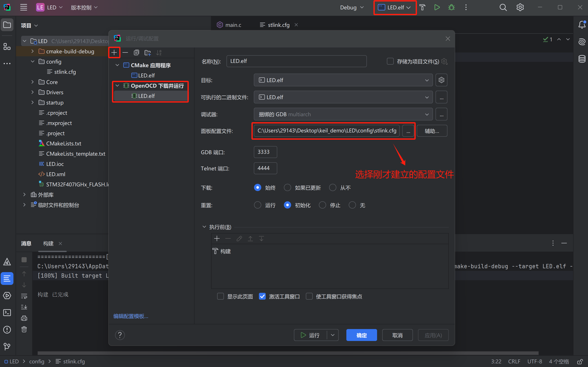588x367 pixels.
Task: Select the 如果已更新 download radio option
Action: (288, 188)
